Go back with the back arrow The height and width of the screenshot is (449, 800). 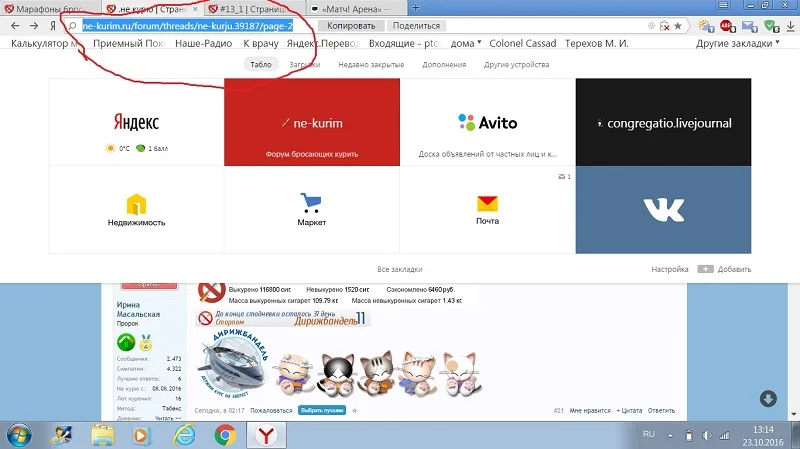pyautogui.click(x=15, y=26)
